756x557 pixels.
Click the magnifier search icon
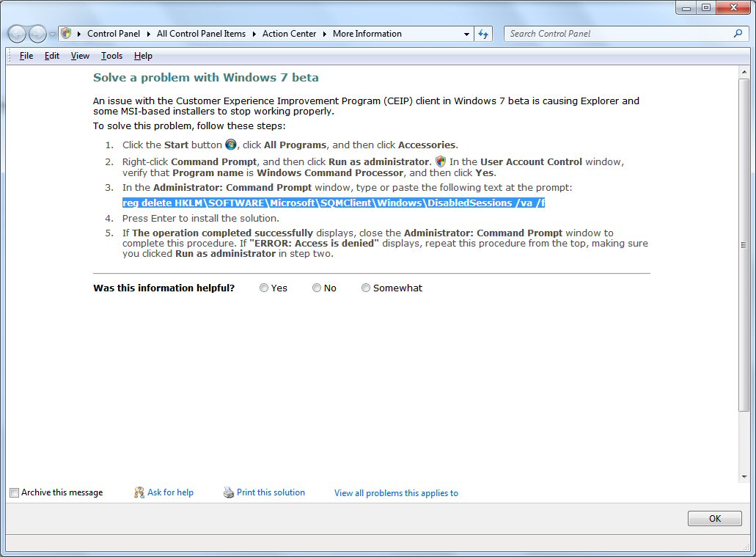738,33
